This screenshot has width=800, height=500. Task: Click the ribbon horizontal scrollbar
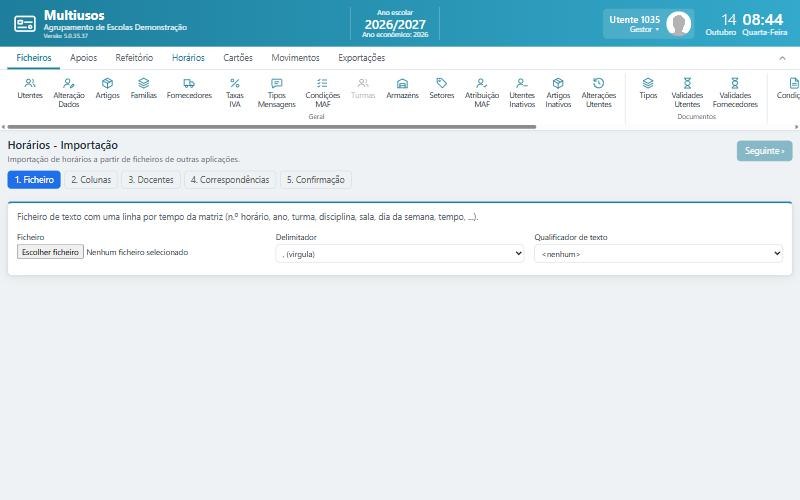(271, 127)
